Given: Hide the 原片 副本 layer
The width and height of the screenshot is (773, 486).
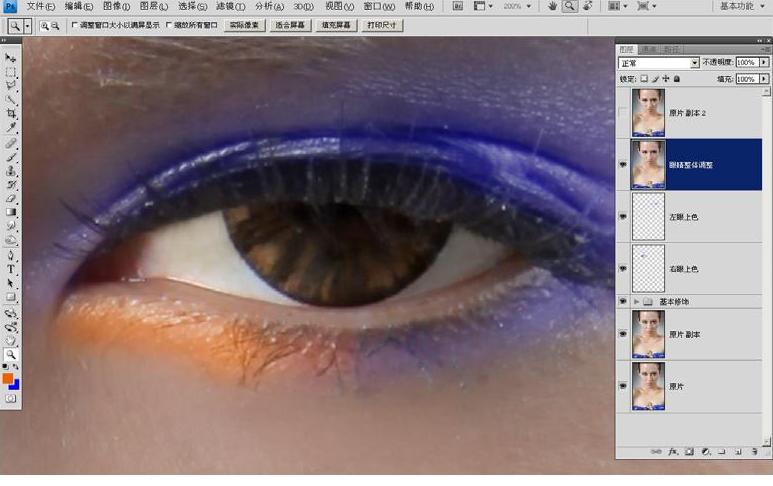Looking at the screenshot, I should [x=623, y=334].
